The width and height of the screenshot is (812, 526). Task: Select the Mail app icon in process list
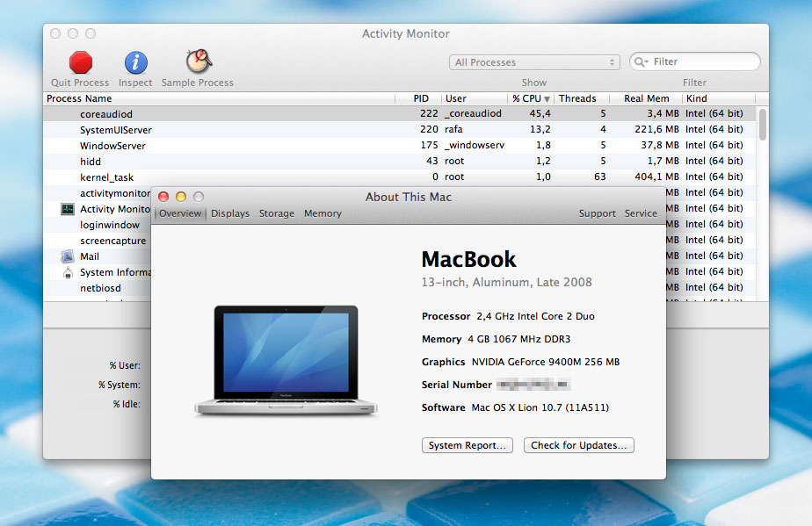tap(68, 256)
